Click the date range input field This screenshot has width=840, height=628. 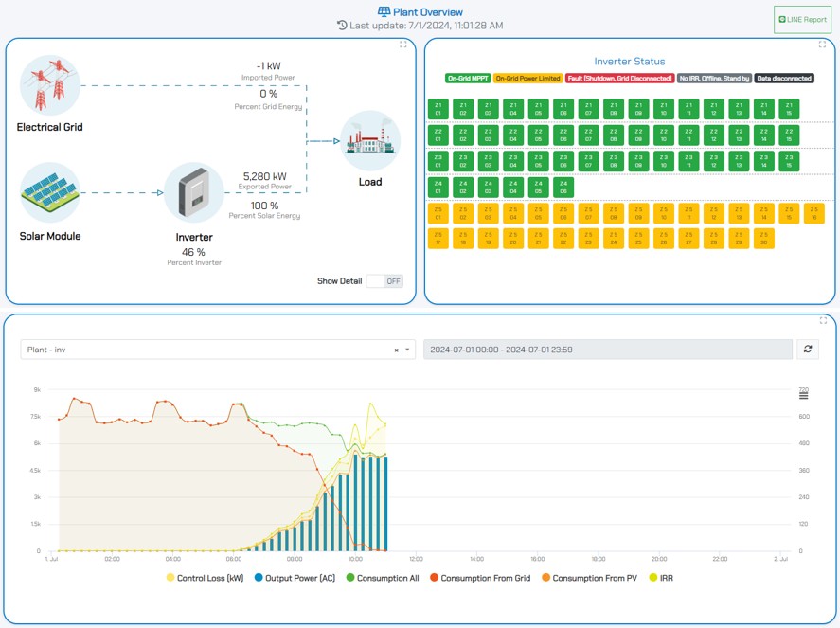coord(607,350)
